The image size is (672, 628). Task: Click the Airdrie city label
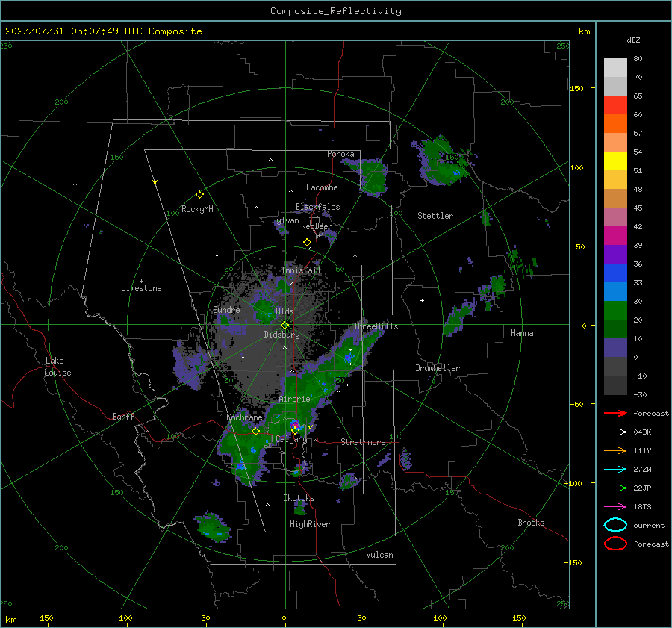pyautogui.click(x=294, y=399)
